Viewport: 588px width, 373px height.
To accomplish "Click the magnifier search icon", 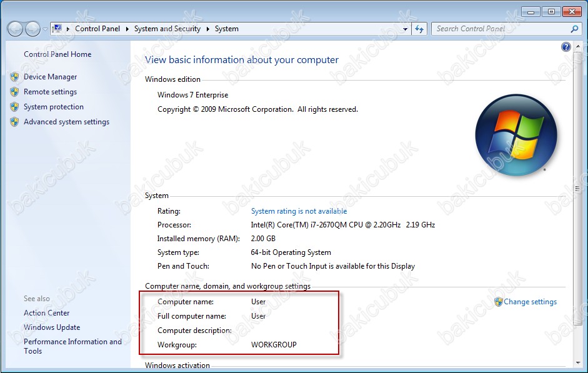I will [x=574, y=29].
